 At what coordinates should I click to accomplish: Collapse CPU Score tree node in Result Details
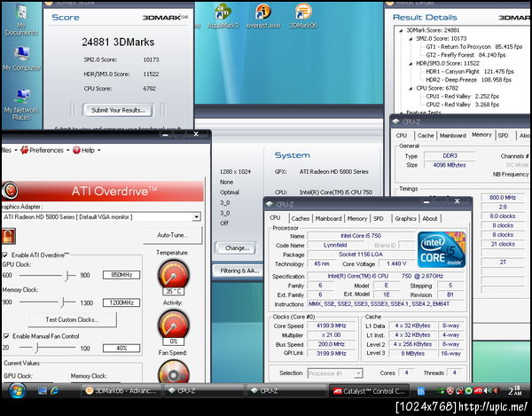click(411, 88)
